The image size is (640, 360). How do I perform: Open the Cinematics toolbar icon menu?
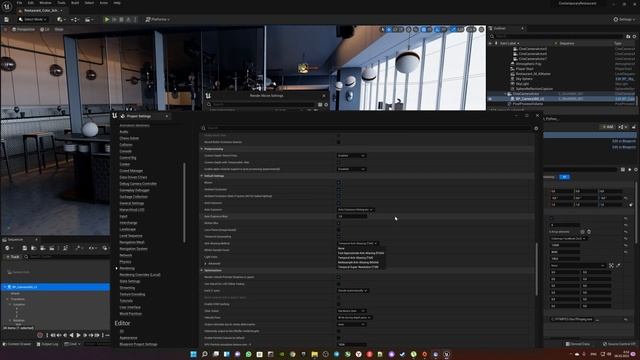pyautogui.click(x=88, y=19)
